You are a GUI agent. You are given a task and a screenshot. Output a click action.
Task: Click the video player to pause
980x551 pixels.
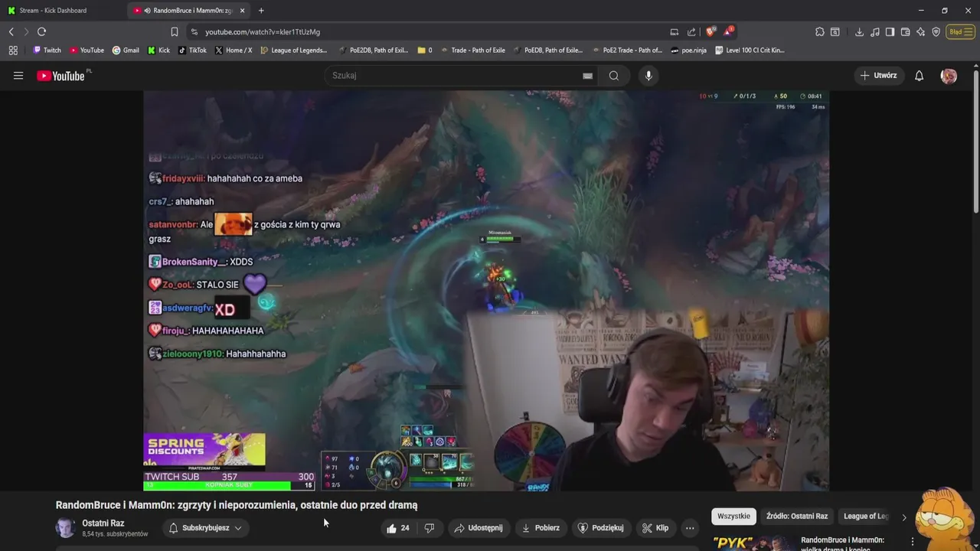pos(485,291)
